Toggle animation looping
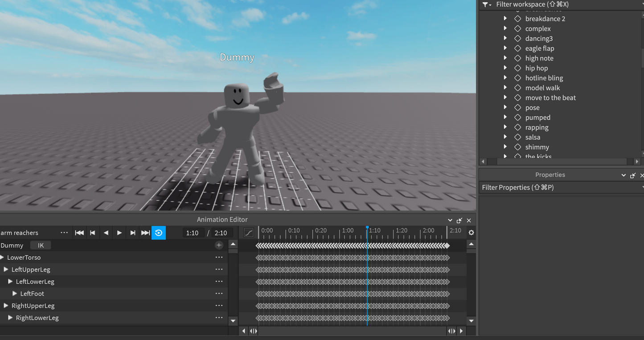The image size is (644, 340). coord(159,233)
